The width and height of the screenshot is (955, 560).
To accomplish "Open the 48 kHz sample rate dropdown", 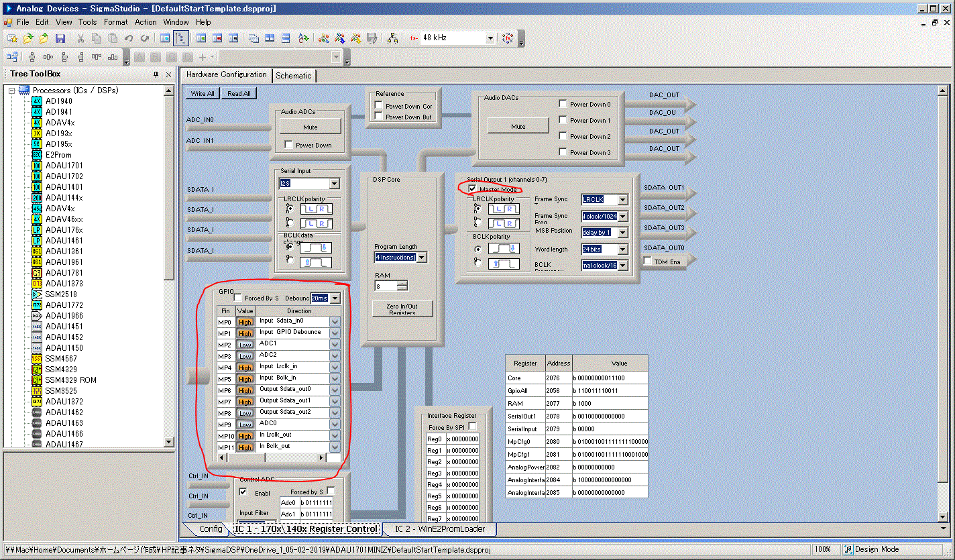I will [x=490, y=38].
